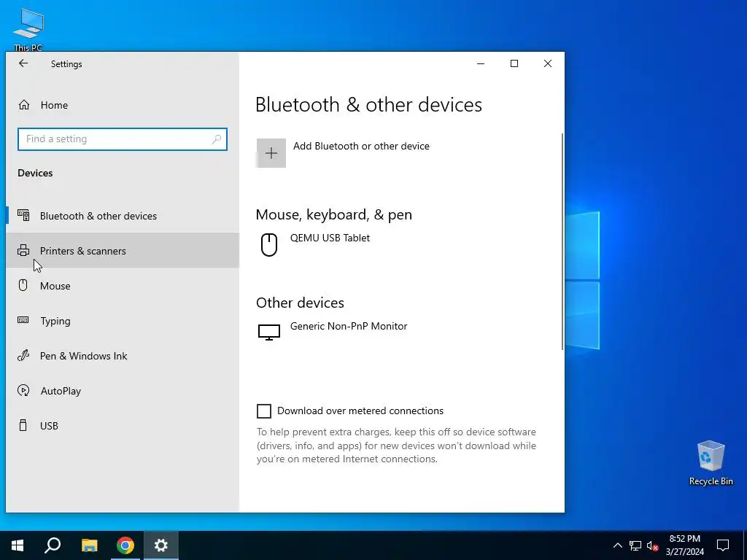Click the printer icon in sidebar

[23, 250]
